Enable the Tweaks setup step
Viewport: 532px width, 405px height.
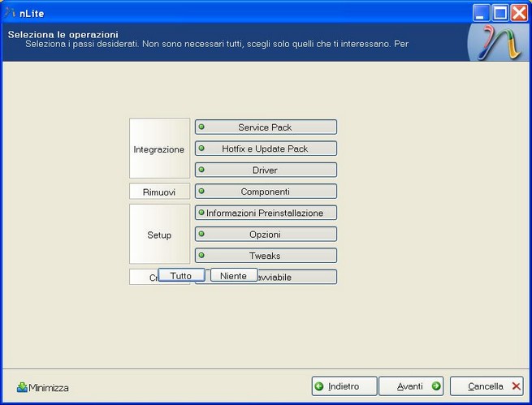(x=266, y=256)
